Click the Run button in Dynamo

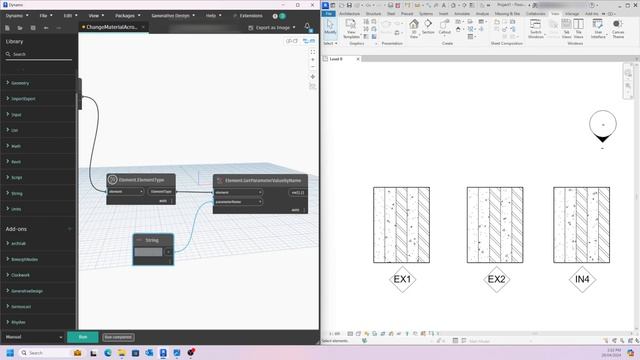pos(83,337)
